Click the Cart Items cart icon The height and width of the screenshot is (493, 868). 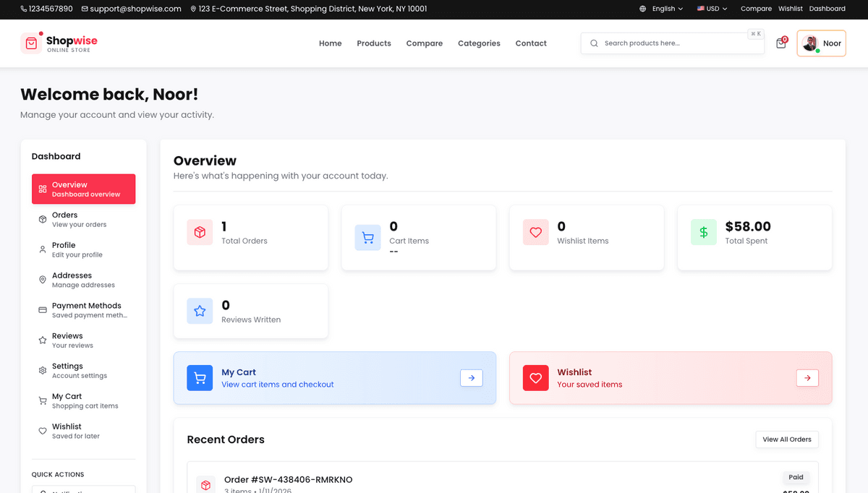pyautogui.click(x=367, y=238)
